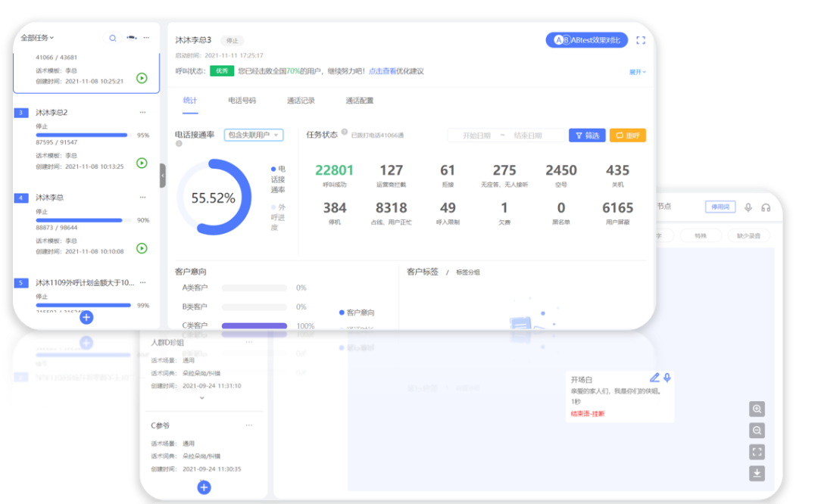Open 包含失联用户 dropdown

254,135
